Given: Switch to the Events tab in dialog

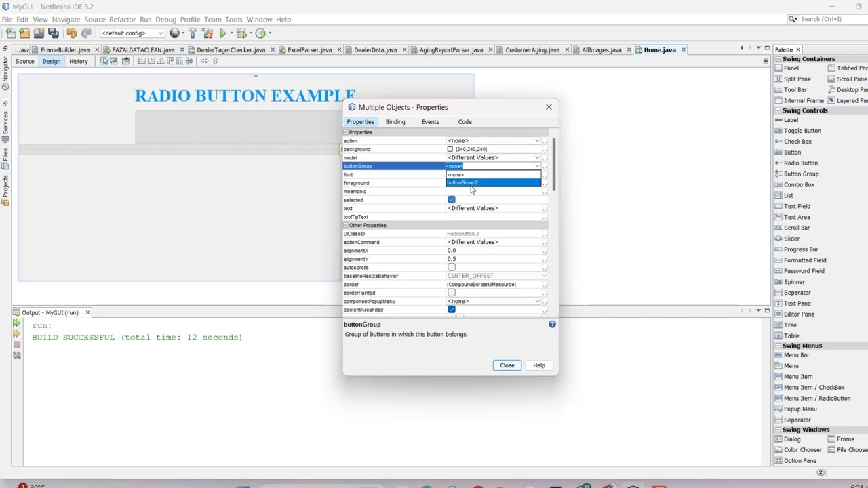Looking at the screenshot, I should coord(430,122).
